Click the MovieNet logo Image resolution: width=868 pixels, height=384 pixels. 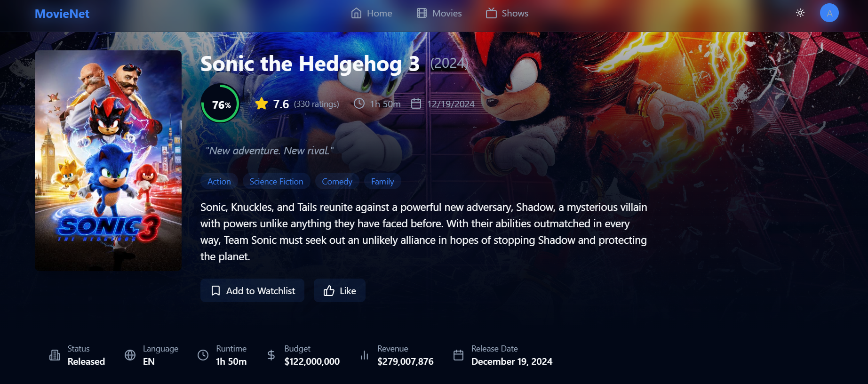62,14
